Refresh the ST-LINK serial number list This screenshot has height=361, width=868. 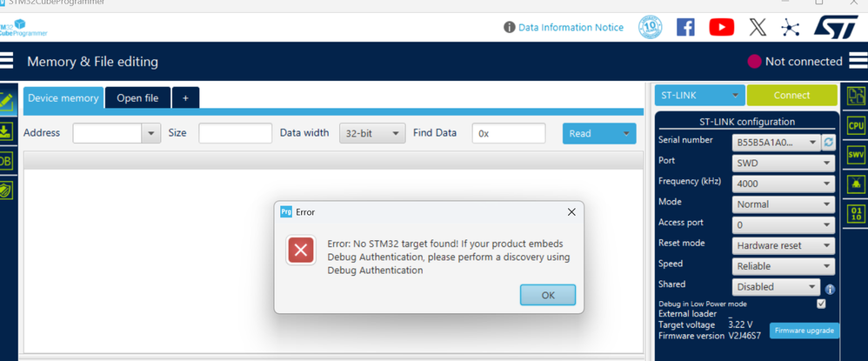[828, 143]
